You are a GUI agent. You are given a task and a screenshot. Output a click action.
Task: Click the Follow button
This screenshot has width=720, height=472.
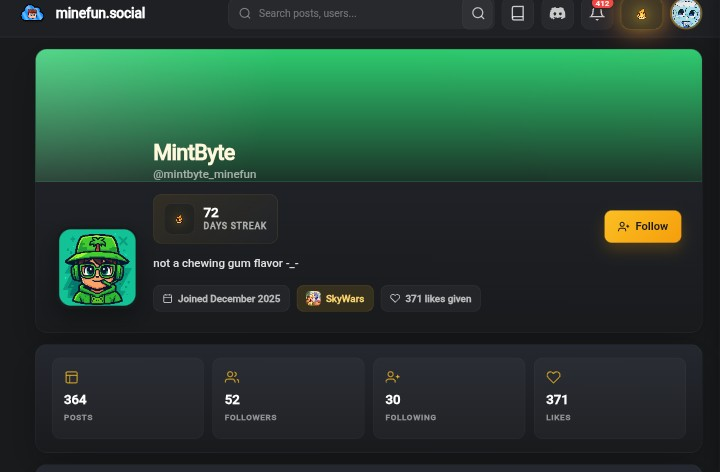(x=642, y=226)
